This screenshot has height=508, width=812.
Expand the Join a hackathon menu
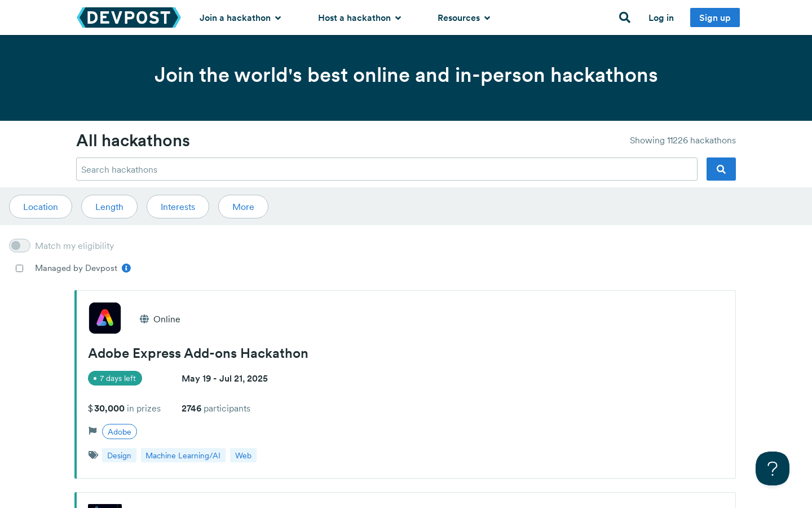pyautogui.click(x=240, y=18)
